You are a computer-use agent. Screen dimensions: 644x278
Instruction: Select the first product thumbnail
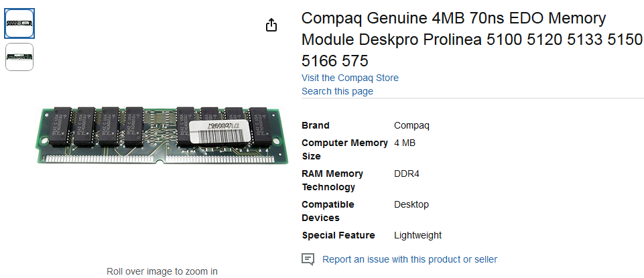(x=19, y=23)
